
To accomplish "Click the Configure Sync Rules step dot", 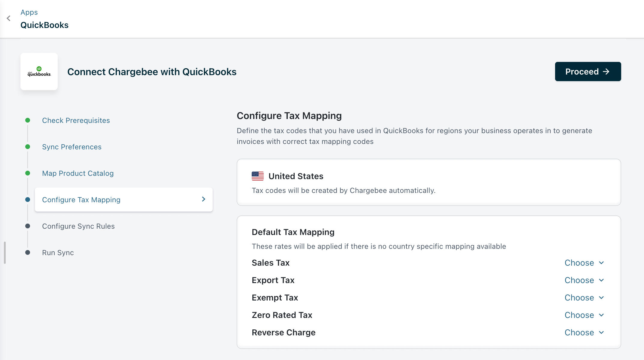I will [28, 226].
